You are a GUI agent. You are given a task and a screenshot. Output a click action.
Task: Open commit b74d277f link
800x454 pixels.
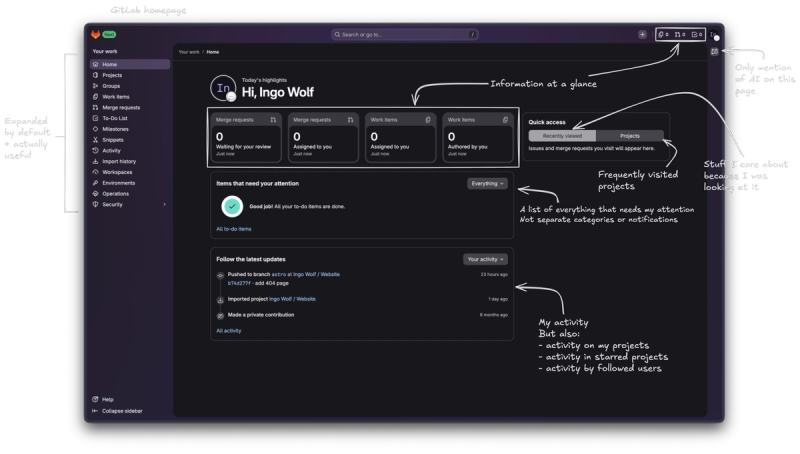point(239,283)
